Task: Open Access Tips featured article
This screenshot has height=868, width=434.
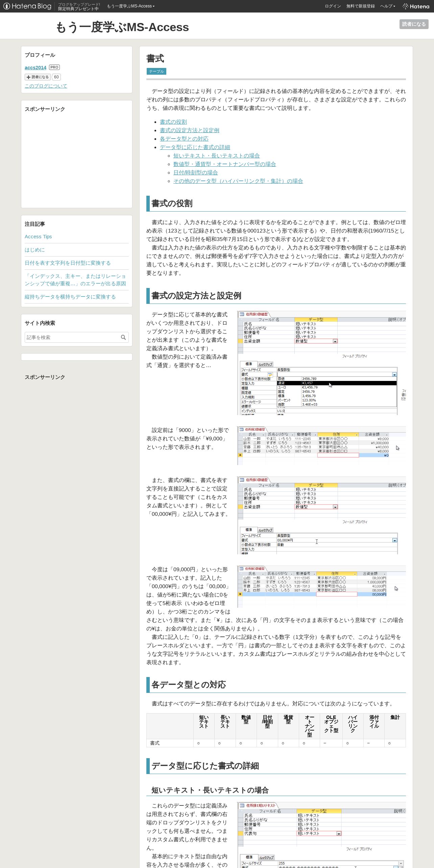Action: click(38, 237)
